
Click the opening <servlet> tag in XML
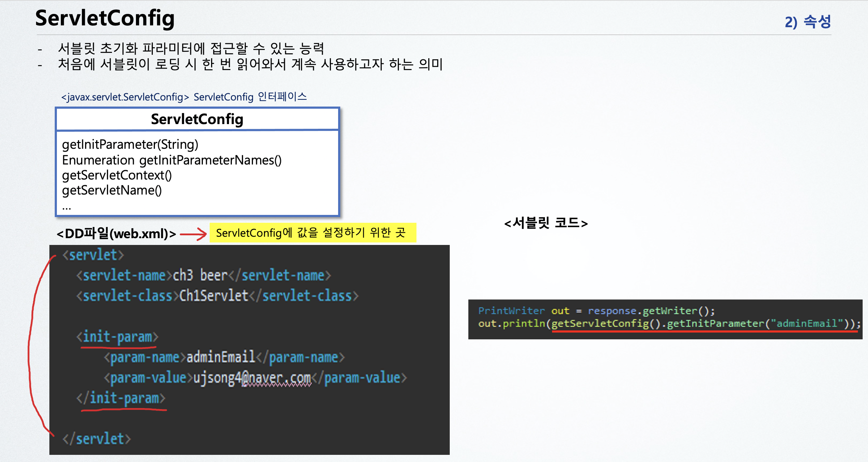pos(93,255)
